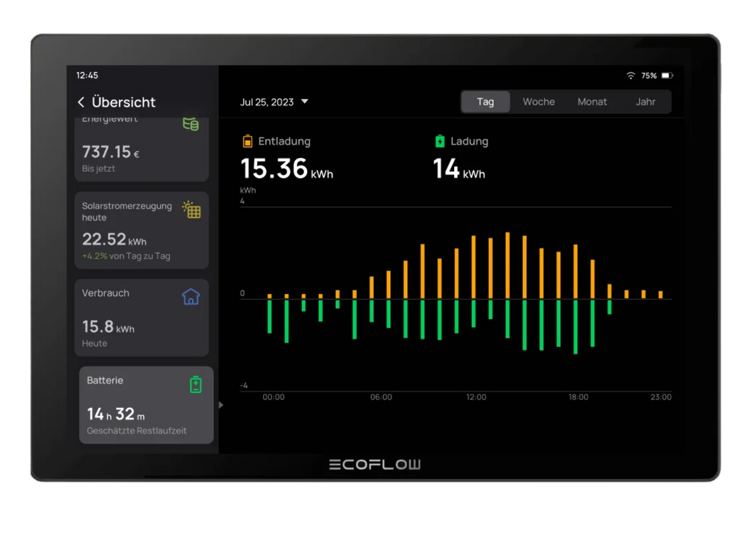Switch to the Jahr tab
The width and height of the screenshot is (747, 560).
point(645,102)
